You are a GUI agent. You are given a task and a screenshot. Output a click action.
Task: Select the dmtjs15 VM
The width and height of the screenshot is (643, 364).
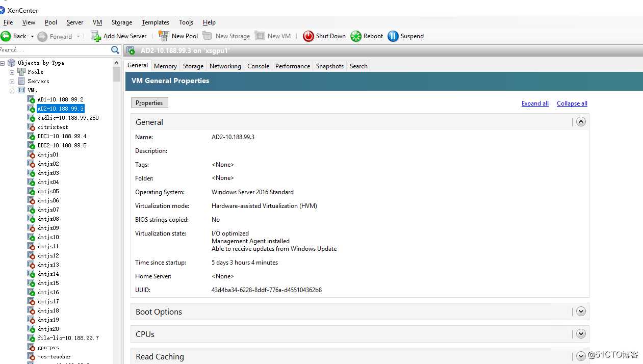point(48,283)
